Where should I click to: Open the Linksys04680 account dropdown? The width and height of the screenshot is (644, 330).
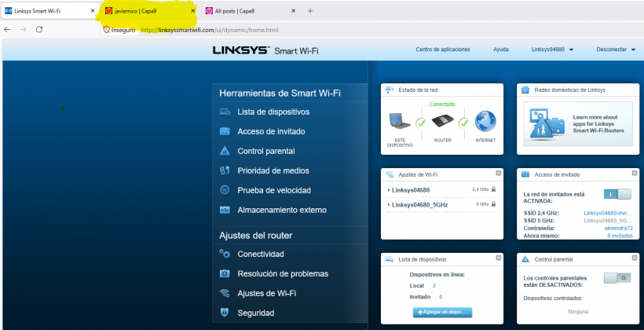552,49
